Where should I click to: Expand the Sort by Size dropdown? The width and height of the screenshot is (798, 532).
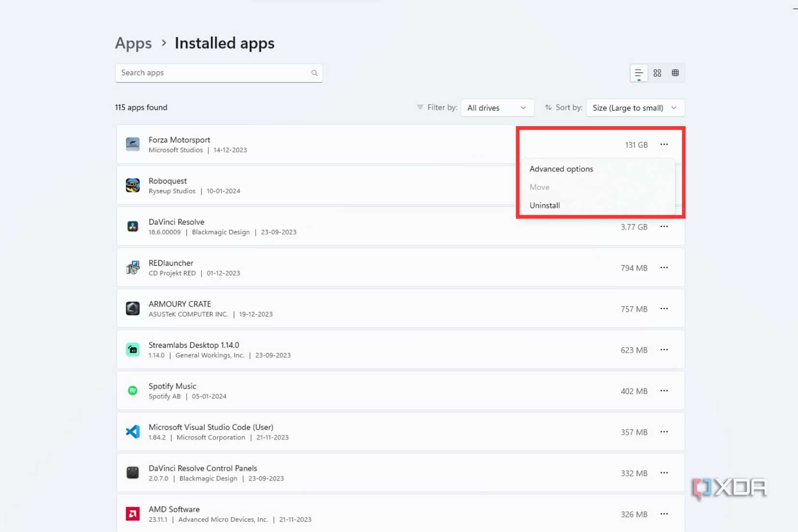(635, 108)
